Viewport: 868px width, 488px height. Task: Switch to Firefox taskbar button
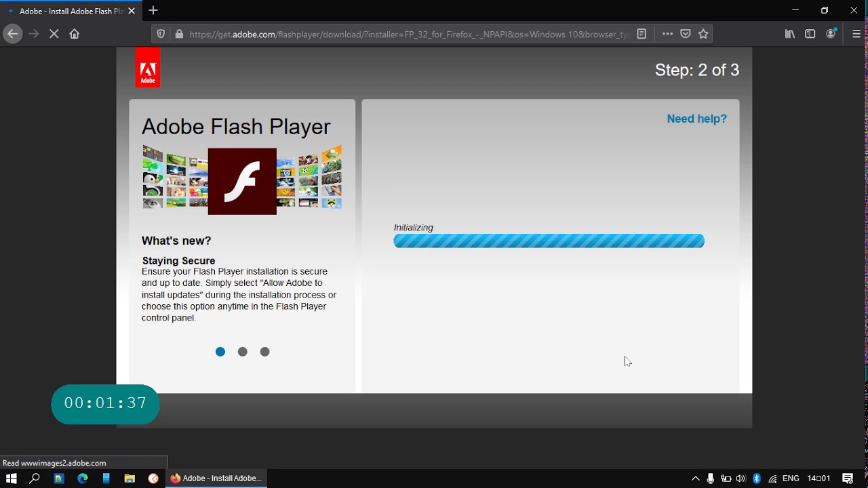216,479
